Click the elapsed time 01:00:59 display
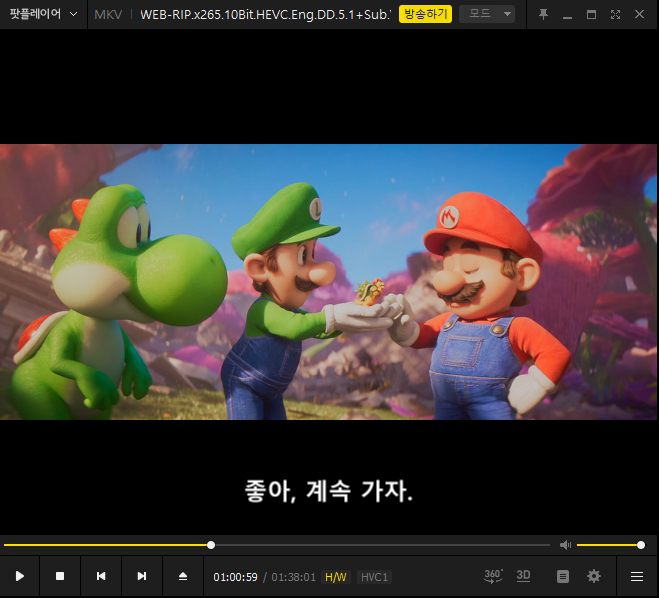Viewport: 659px width, 598px height. (236, 577)
